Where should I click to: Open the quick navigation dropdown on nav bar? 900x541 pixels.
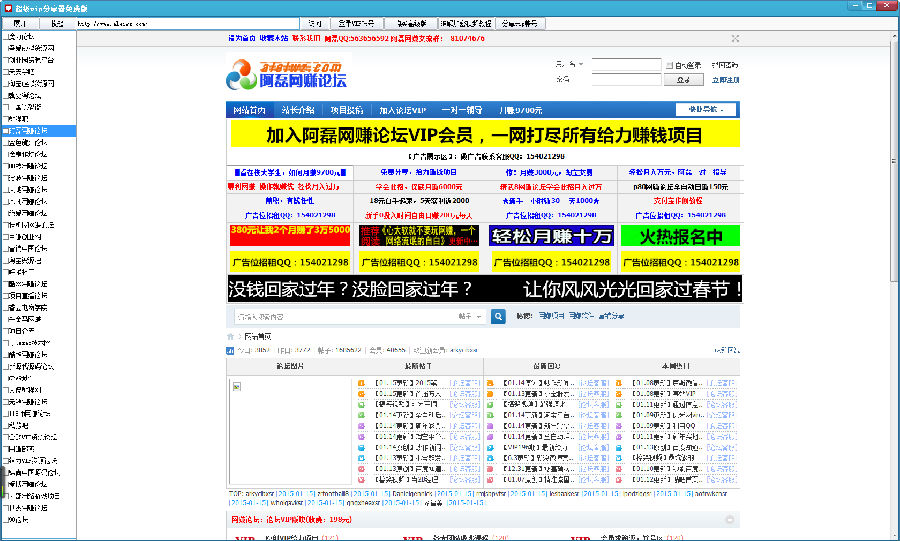[706, 110]
